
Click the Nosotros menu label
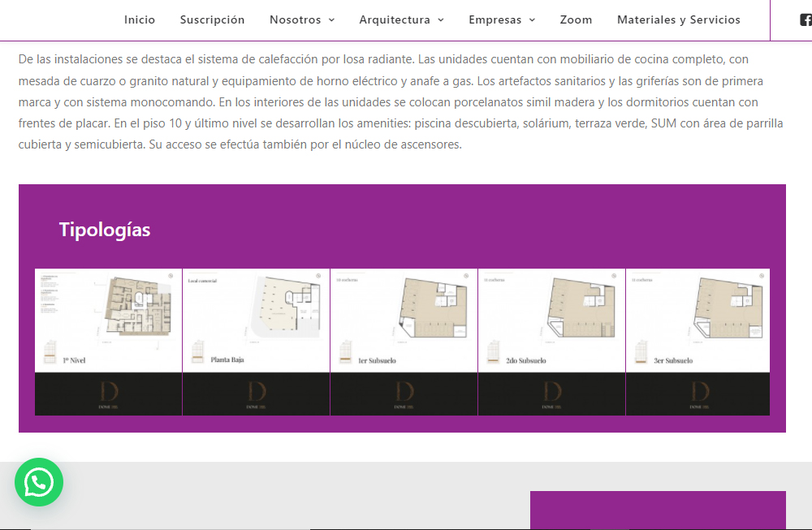[296, 19]
